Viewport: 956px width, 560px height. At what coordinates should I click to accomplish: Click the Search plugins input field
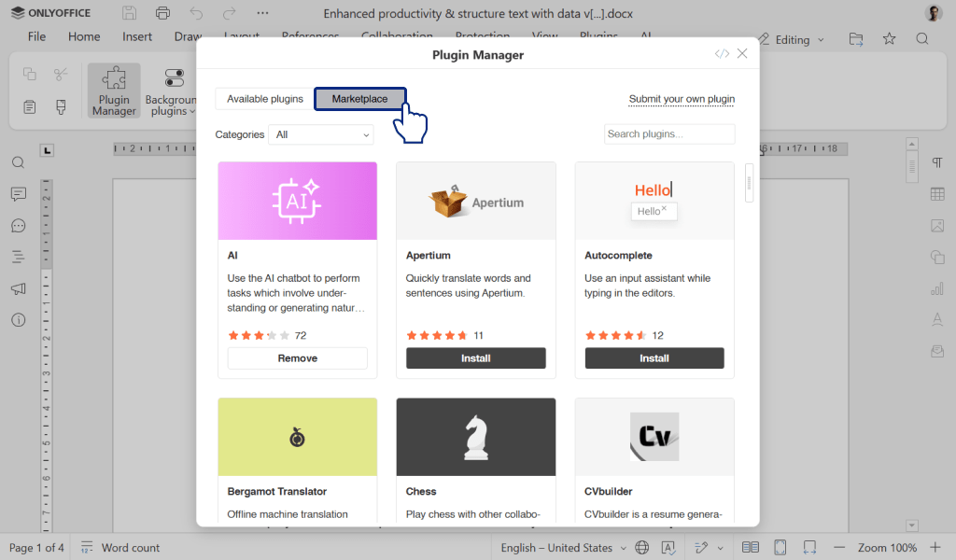click(668, 134)
